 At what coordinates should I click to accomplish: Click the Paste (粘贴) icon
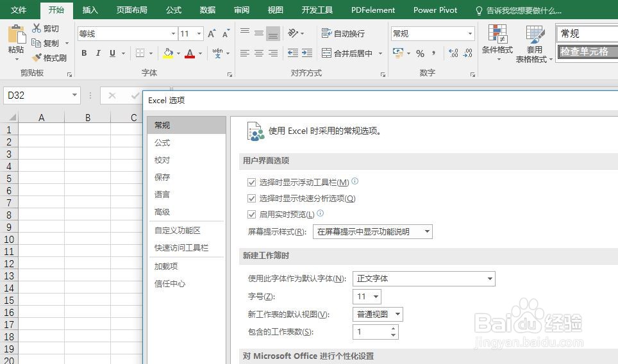click(16, 34)
